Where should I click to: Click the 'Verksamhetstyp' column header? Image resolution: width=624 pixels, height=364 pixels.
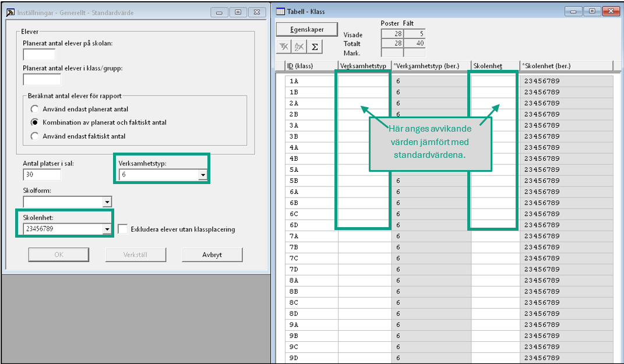[365, 66]
